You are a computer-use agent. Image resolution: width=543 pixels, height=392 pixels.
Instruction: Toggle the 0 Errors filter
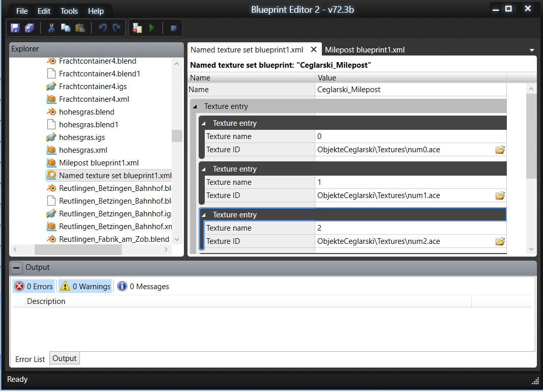pos(34,287)
